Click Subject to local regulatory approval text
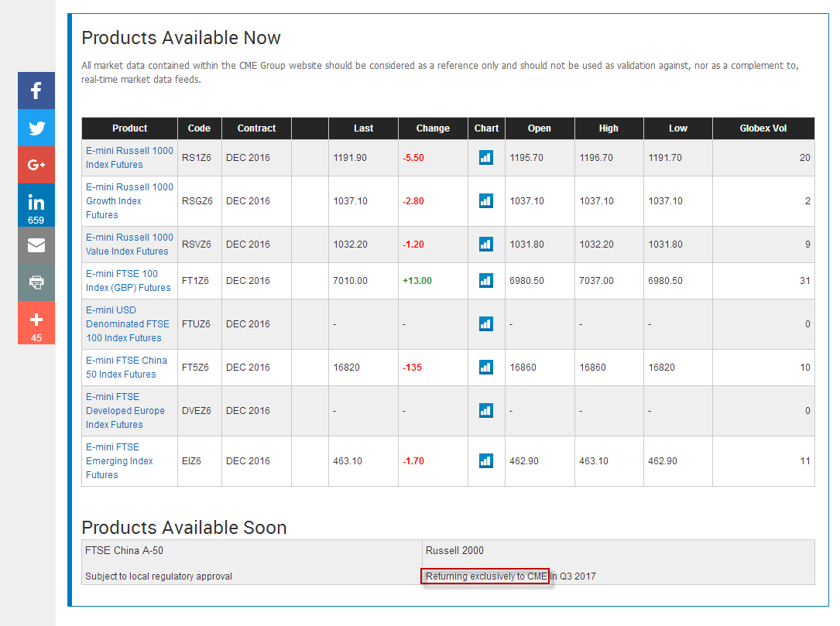This screenshot has height=626, width=840. [x=159, y=576]
